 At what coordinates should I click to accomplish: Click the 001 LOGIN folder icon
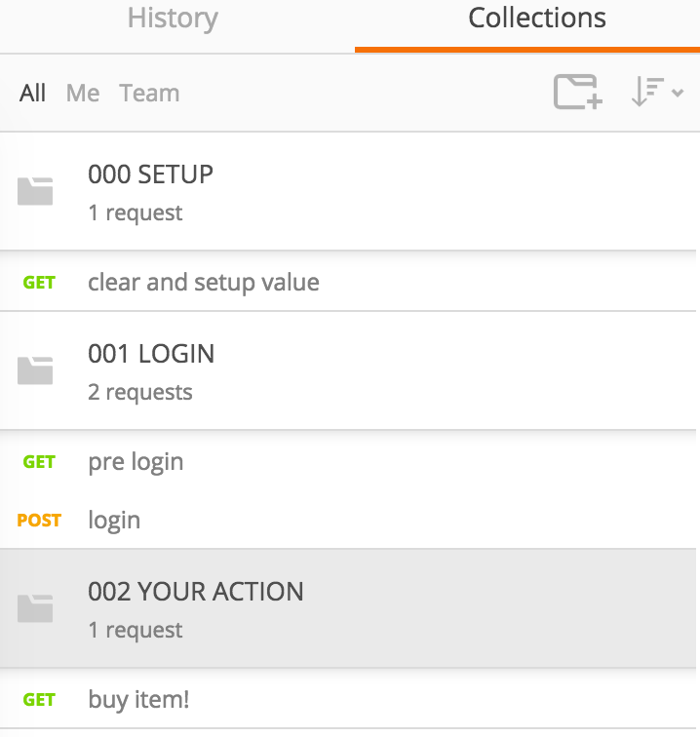pos(35,369)
